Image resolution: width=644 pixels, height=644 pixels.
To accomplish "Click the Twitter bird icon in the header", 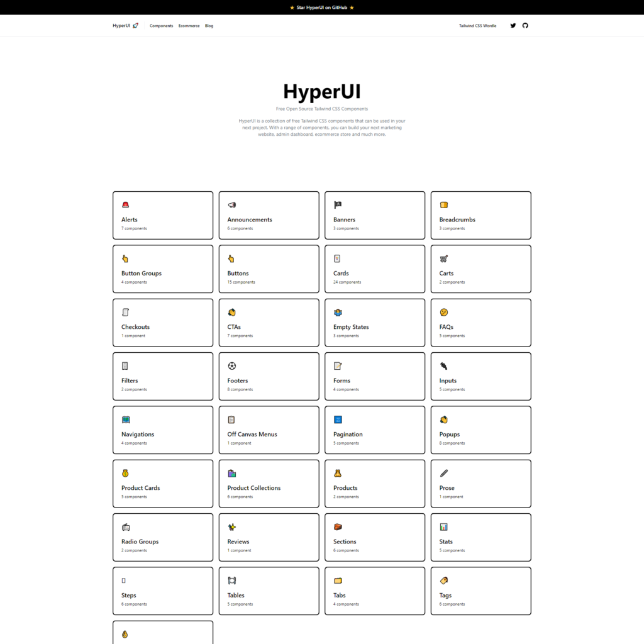I will click(513, 26).
